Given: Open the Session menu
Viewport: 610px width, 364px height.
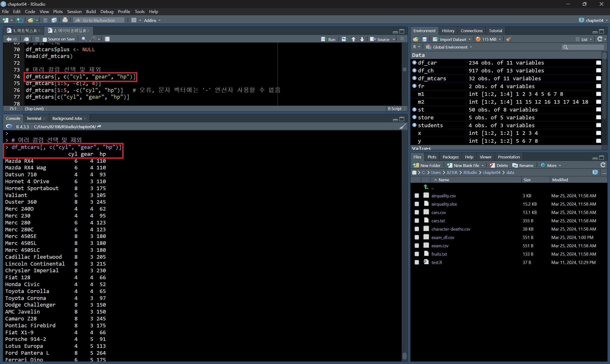Looking at the screenshot, I should (74, 11).
